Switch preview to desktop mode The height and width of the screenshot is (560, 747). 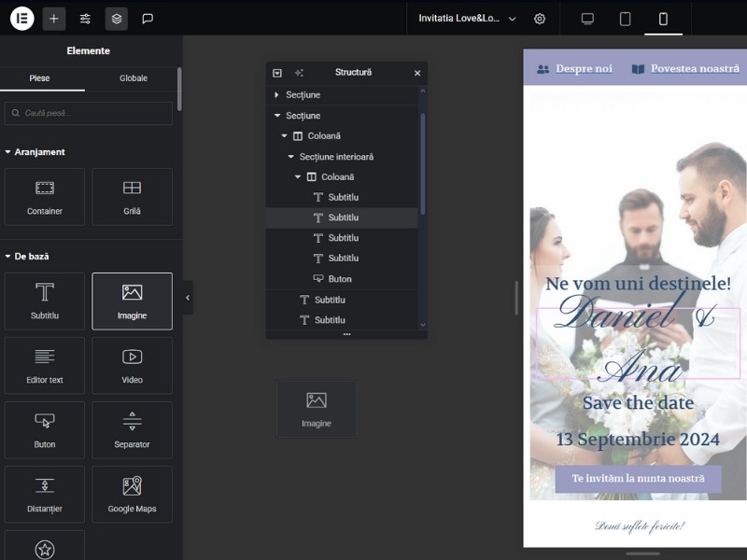(x=587, y=19)
